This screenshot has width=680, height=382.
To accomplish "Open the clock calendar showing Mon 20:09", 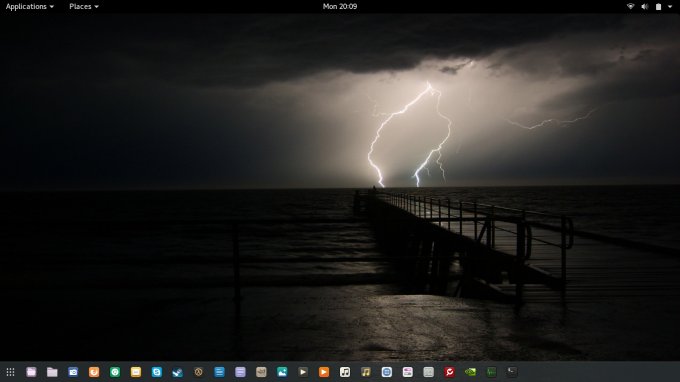I will pos(340,7).
